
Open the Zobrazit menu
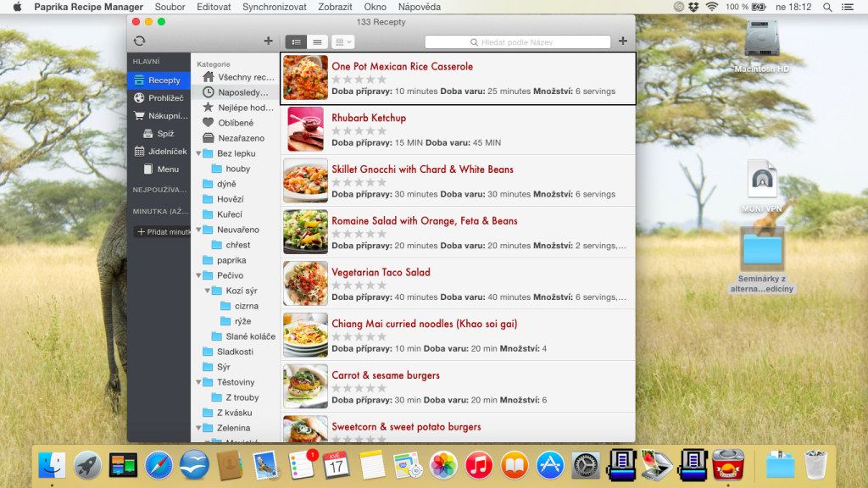click(335, 7)
